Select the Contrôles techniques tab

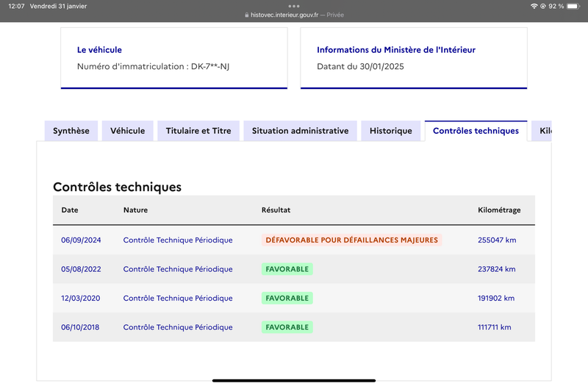coord(476,131)
